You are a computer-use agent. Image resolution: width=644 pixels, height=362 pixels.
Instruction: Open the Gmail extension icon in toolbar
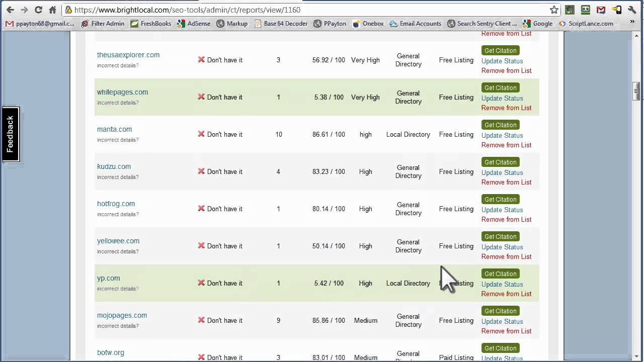[601, 10]
